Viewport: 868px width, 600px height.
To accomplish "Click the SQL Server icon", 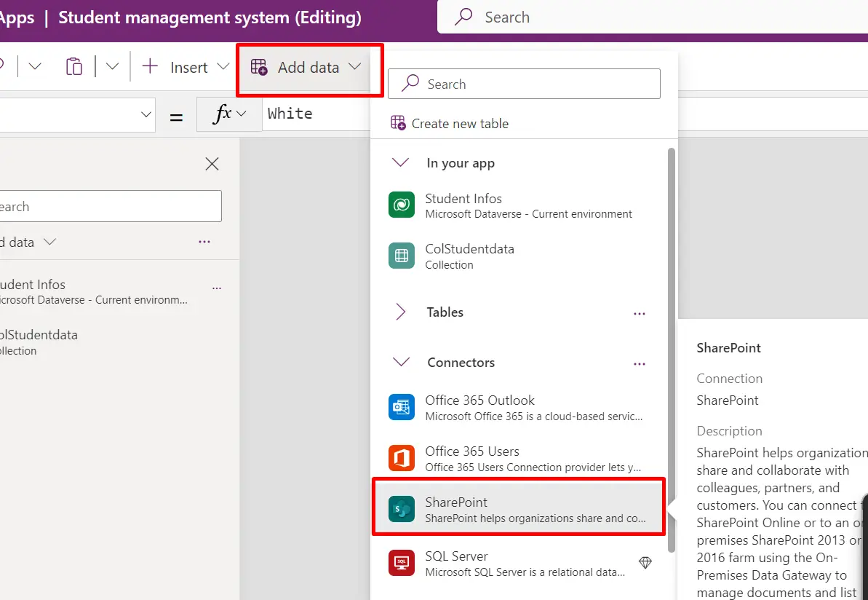I will 402,563.
